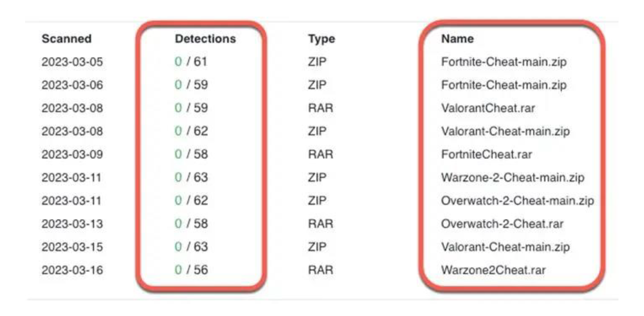Image resolution: width=644 pixels, height=316 pixels.
Task: Open the Fortnite-Cheat-main.zip scanned on 2023-03-06
Action: [x=504, y=85]
